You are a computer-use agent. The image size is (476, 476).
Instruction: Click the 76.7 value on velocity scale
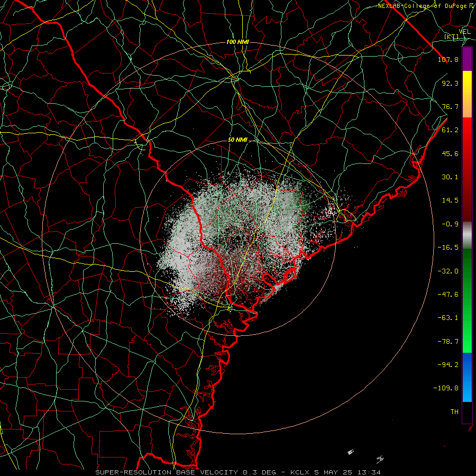pos(450,106)
